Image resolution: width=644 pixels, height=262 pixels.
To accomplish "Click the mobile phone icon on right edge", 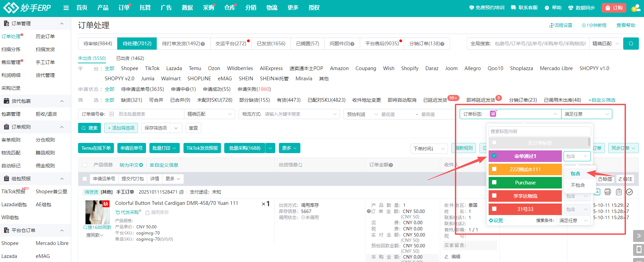I will pos(638,250).
